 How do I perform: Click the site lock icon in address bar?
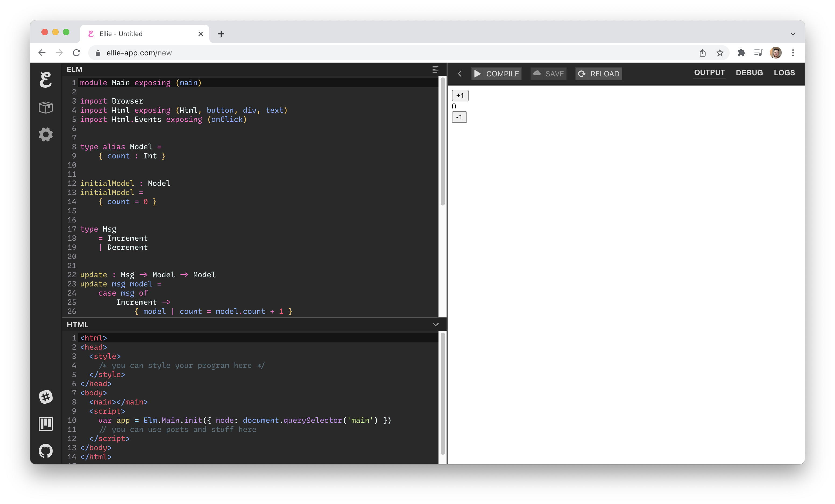(98, 53)
